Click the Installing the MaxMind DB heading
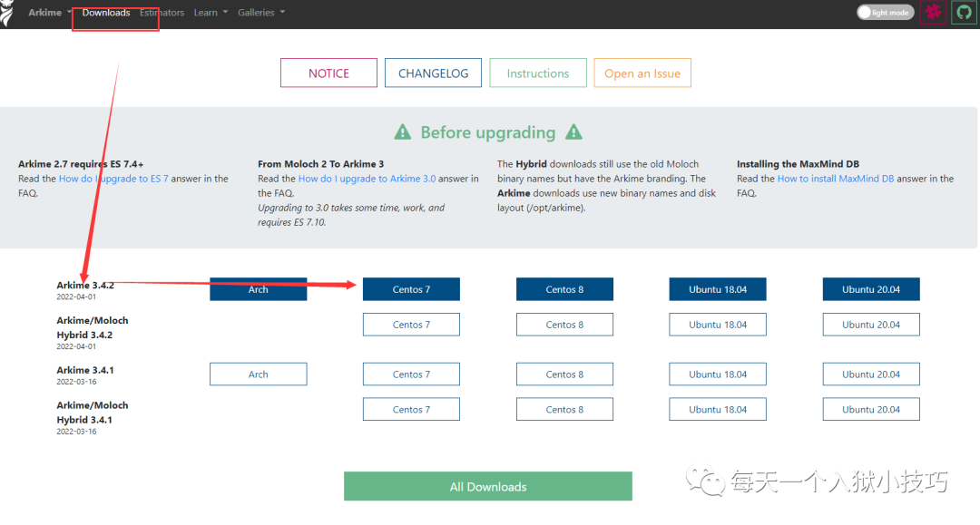 pyautogui.click(x=799, y=164)
